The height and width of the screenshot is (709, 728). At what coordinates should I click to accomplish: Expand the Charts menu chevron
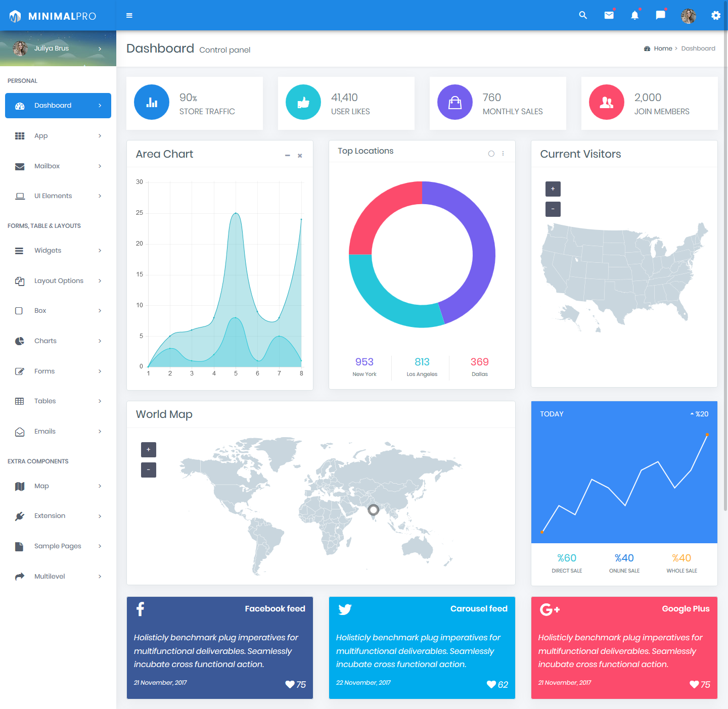[100, 341]
